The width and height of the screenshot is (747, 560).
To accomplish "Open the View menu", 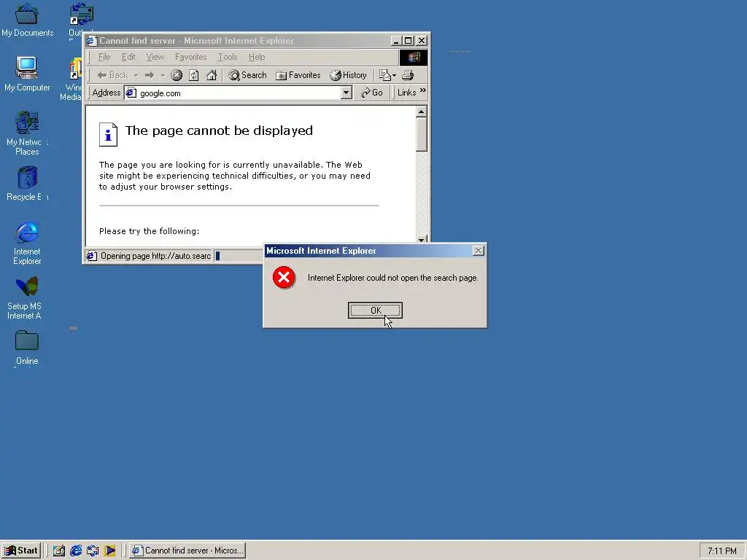I will 155,57.
